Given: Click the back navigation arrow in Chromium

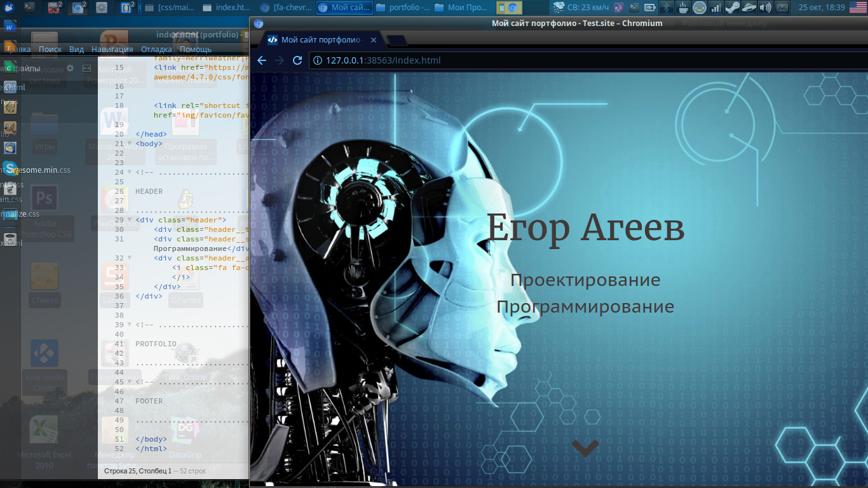Looking at the screenshot, I should click(262, 60).
